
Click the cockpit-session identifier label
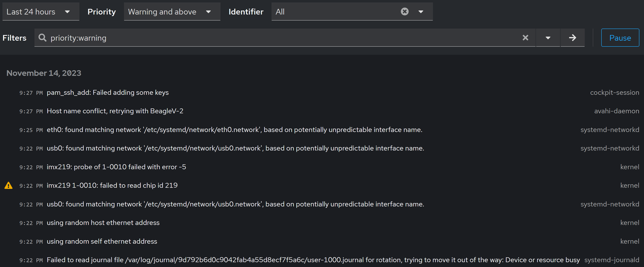click(615, 93)
